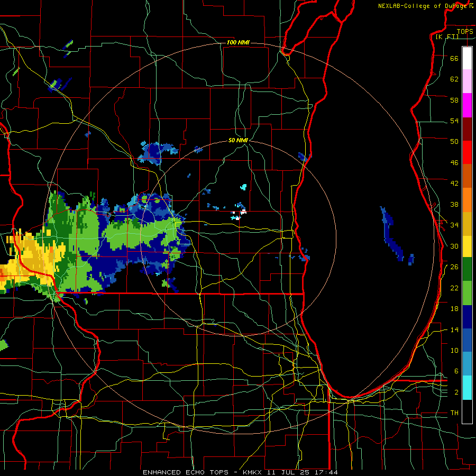Click the light pink legend swatch

(x=467, y=81)
